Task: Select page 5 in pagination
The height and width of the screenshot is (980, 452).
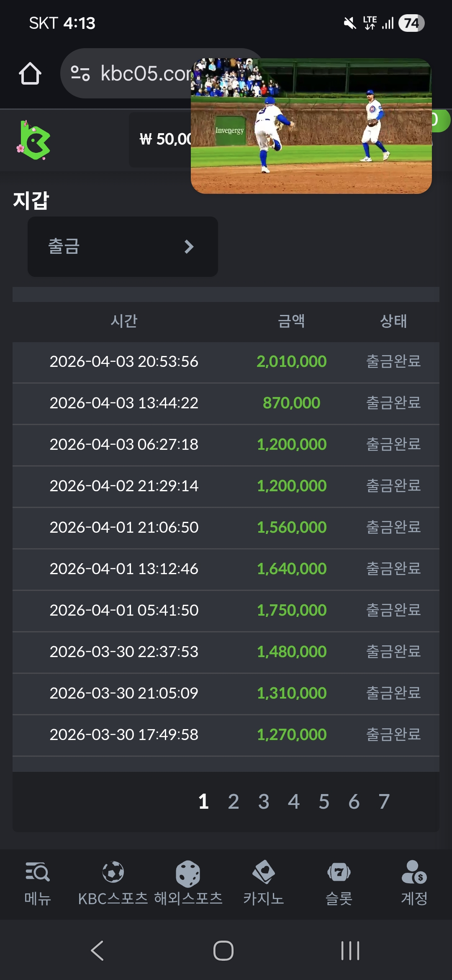Action: pyautogui.click(x=324, y=802)
